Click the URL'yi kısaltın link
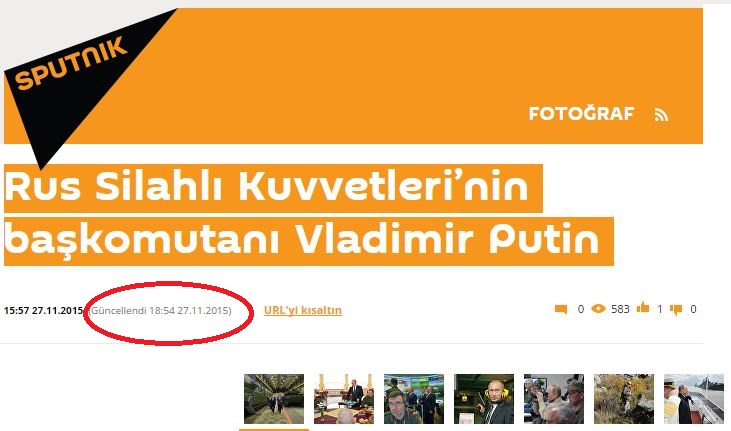 (x=303, y=310)
